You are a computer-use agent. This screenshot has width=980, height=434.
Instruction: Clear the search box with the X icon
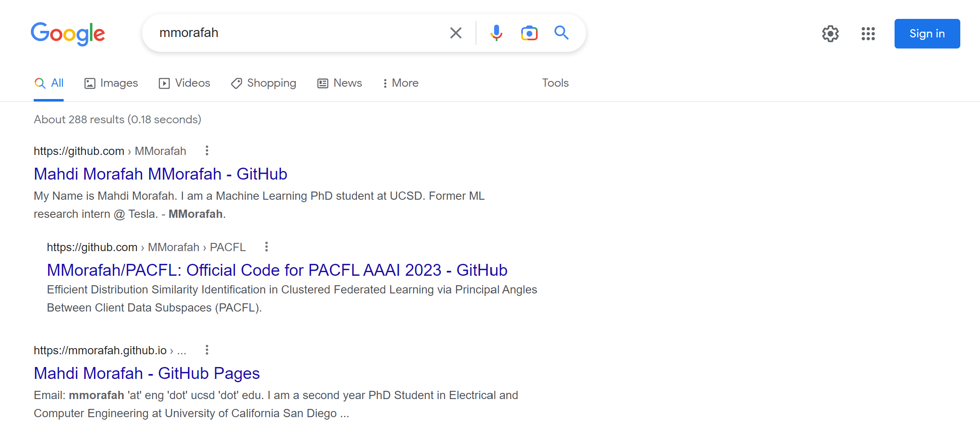click(455, 33)
